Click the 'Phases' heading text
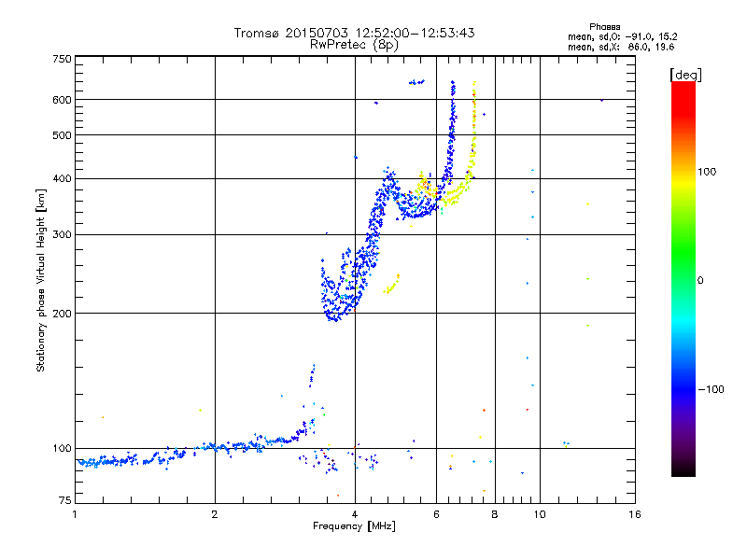Viewport: 747px width, 560px height. tap(604, 27)
